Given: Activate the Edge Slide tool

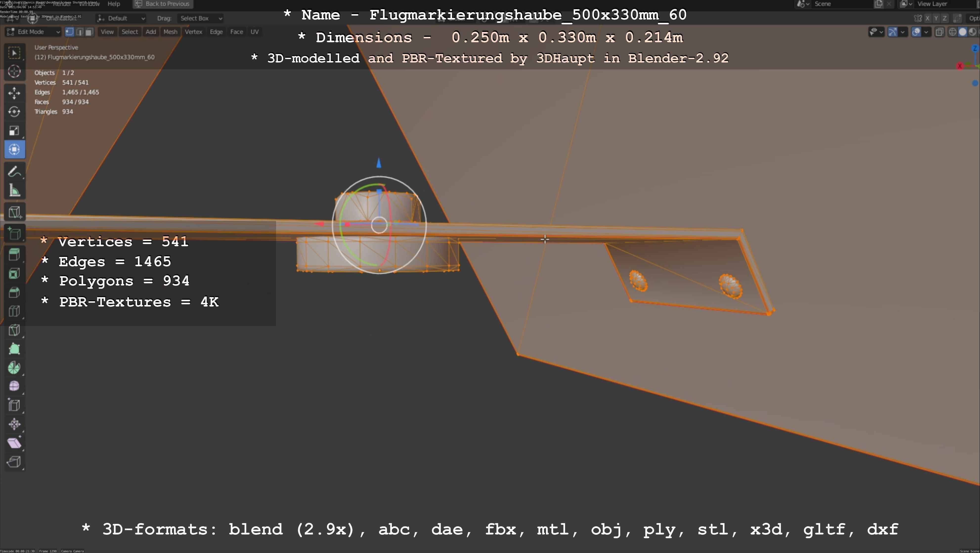Looking at the screenshot, I should (x=14, y=405).
